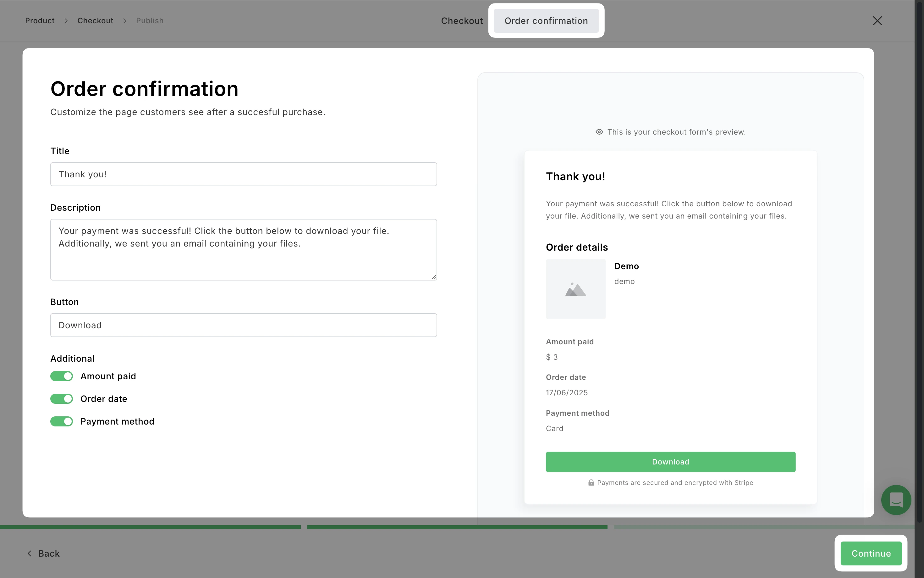Click the first progress bar segment
Viewport: 924px width, 578px height.
click(150, 527)
